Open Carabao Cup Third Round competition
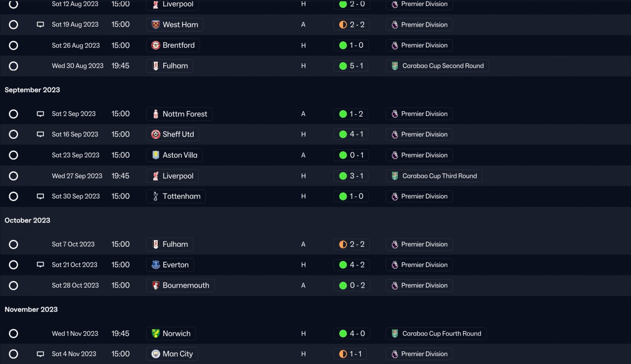Viewport: 631px width, 364px height. click(439, 176)
